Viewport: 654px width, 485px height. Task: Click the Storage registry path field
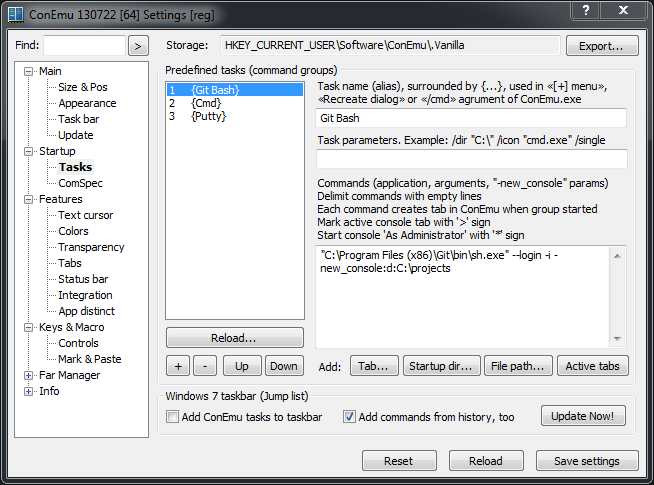click(x=390, y=45)
